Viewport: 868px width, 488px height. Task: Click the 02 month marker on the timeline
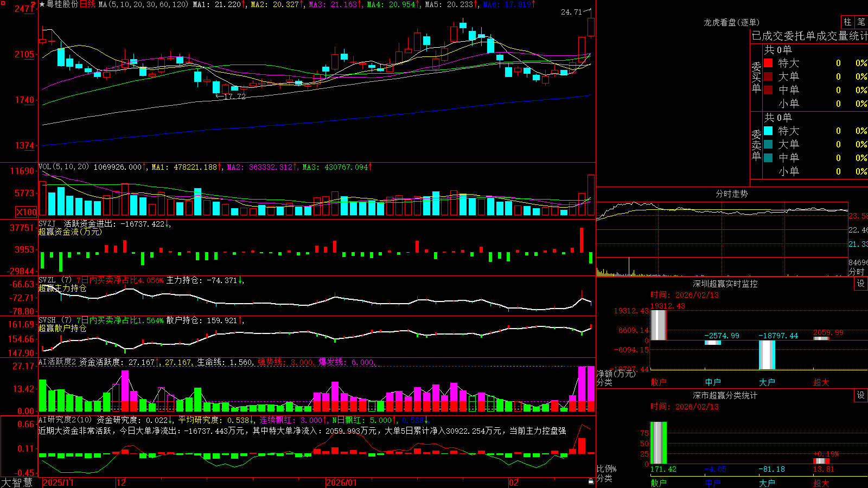click(x=514, y=483)
